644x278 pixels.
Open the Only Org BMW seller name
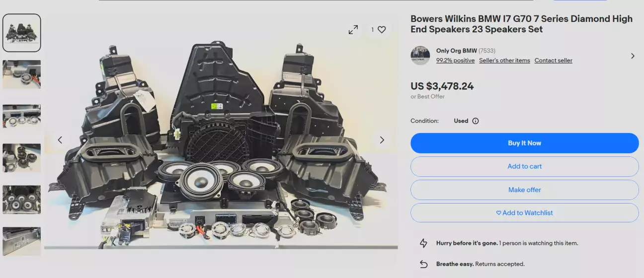click(456, 51)
